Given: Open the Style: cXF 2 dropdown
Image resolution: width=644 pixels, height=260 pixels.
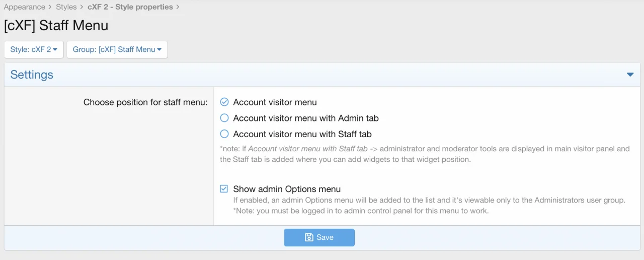Looking at the screenshot, I should pos(34,49).
